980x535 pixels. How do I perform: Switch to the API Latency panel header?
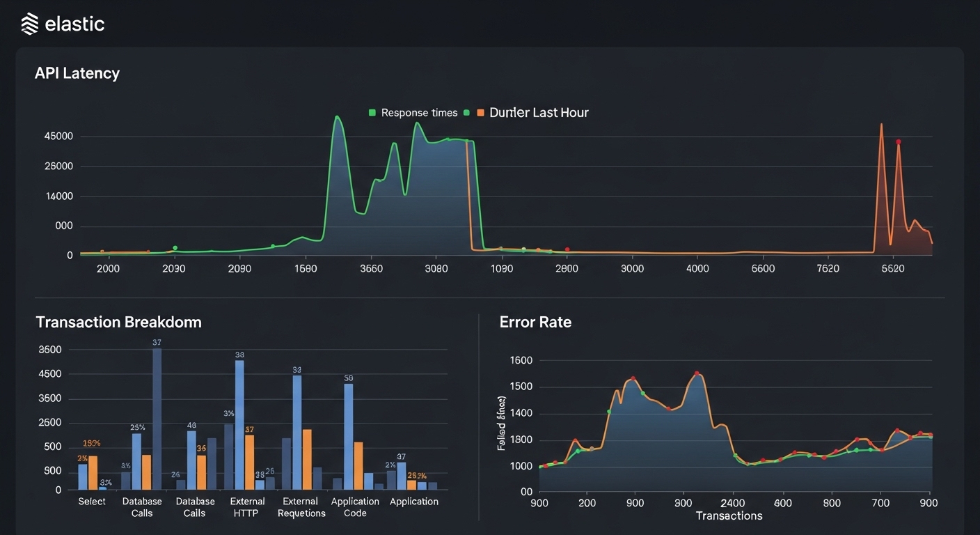(x=77, y=72)
